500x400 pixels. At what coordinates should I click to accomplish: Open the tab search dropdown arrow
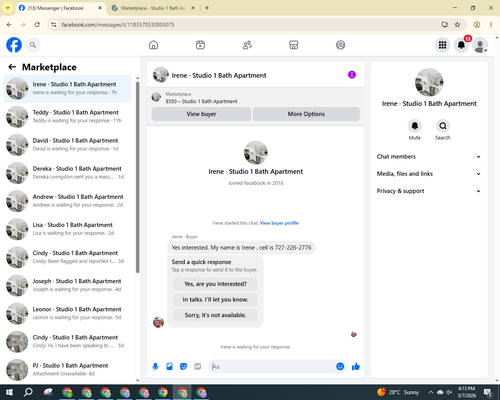pos(8,8)
